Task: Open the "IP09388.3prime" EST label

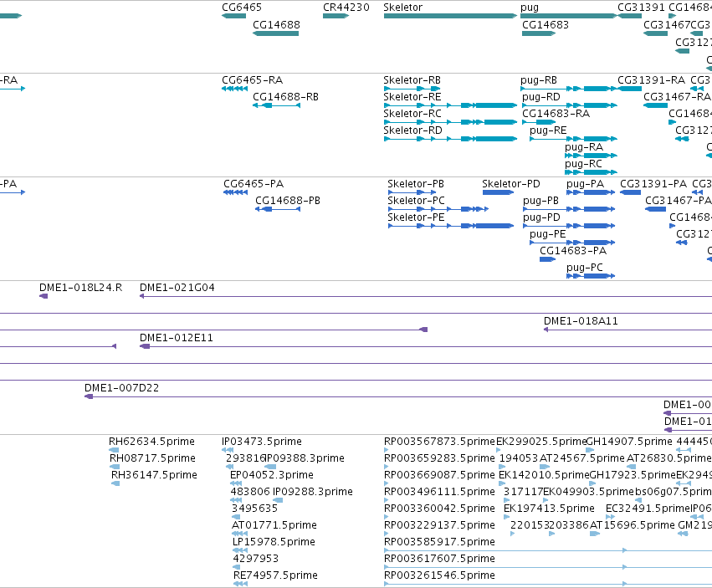Action: tap(305, 458)
